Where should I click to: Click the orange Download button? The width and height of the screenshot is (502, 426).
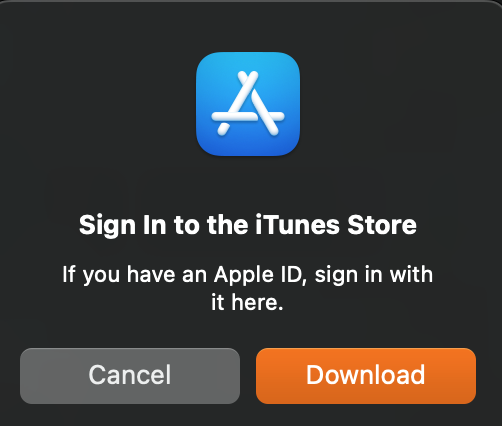pos(366,376)
